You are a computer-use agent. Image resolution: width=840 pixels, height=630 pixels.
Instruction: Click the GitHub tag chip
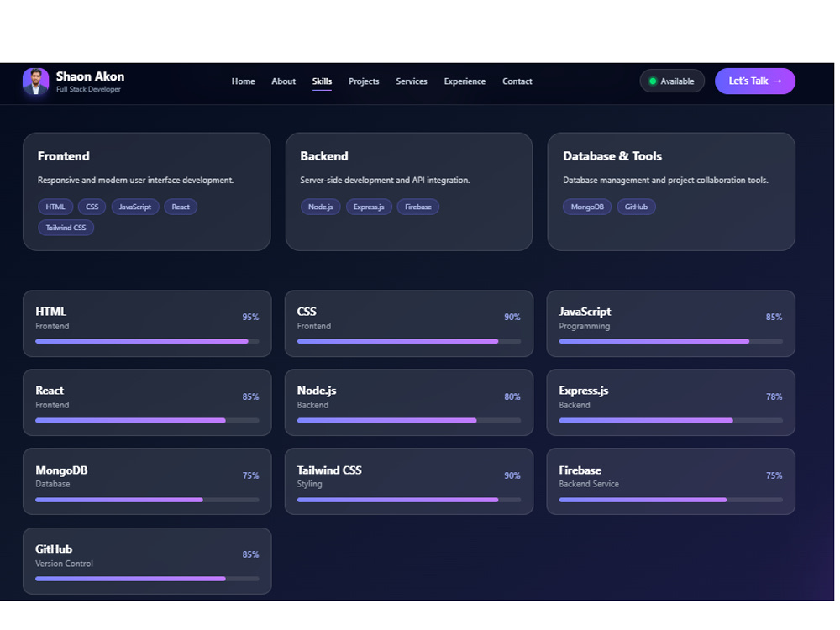[x=636, y=207]
